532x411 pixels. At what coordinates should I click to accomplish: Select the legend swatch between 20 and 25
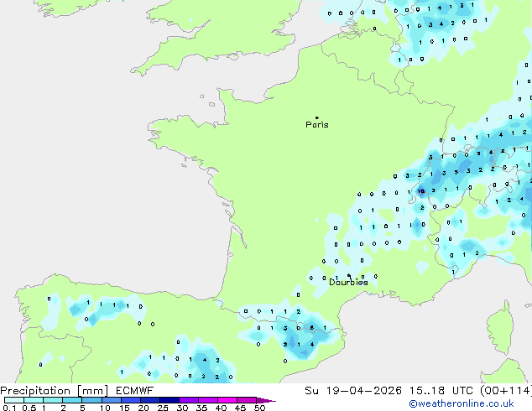pos(150,400)
